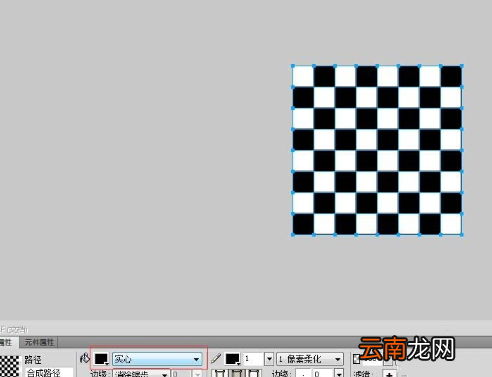This screenshot has width=492, height=377.
Task: Open the stroke edge value dropdown arrow
Action: [339, 373]
